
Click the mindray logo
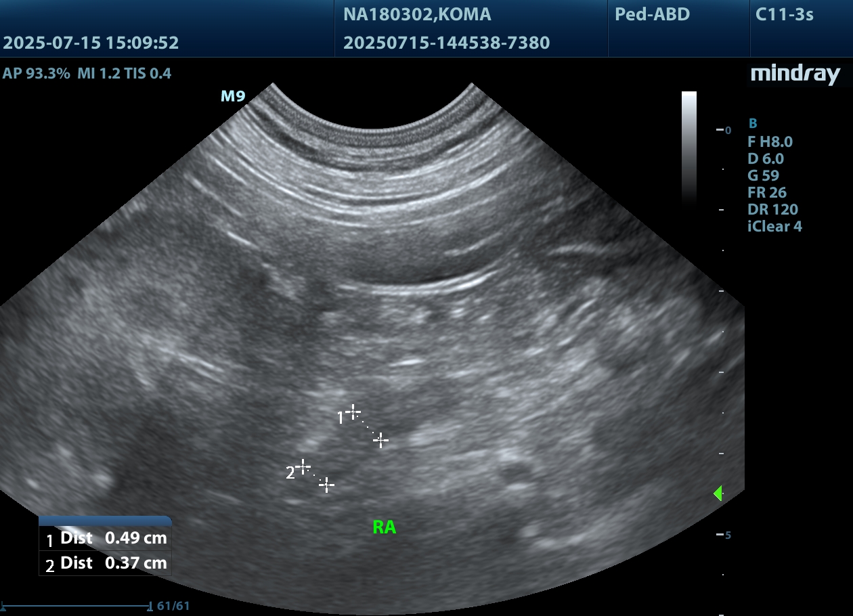[x=795, y=74]
